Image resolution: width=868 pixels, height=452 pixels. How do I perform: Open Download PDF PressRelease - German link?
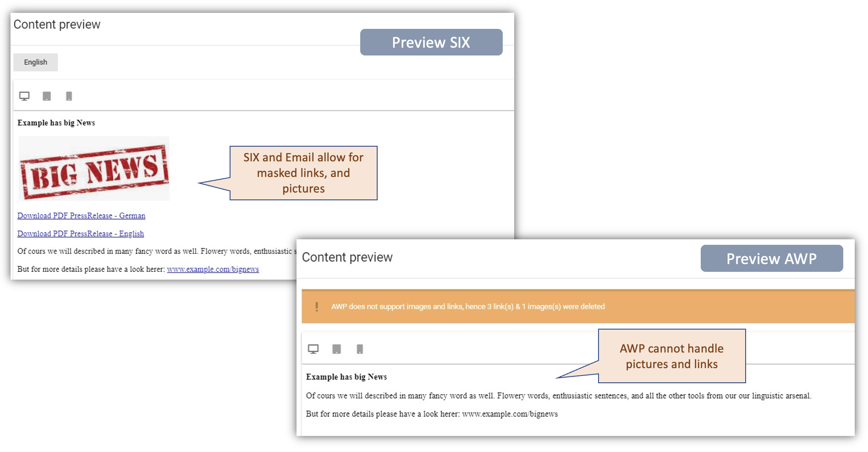pyautogui.click(x=81, y=215)
